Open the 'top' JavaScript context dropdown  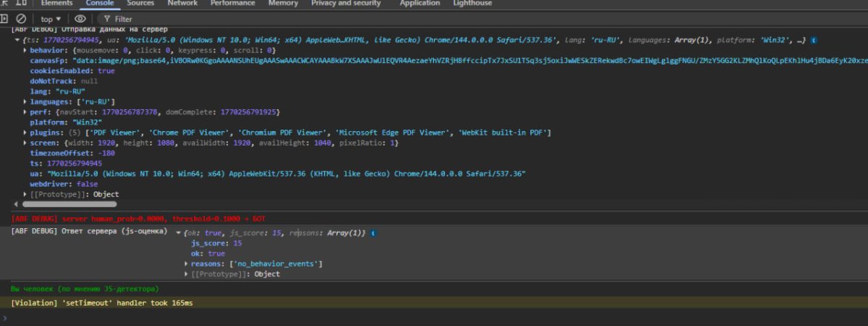click(51, 19)
